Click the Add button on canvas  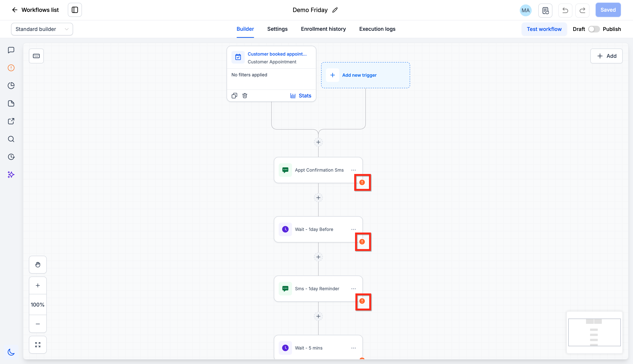pyautogui.click(x=606, y=56)
